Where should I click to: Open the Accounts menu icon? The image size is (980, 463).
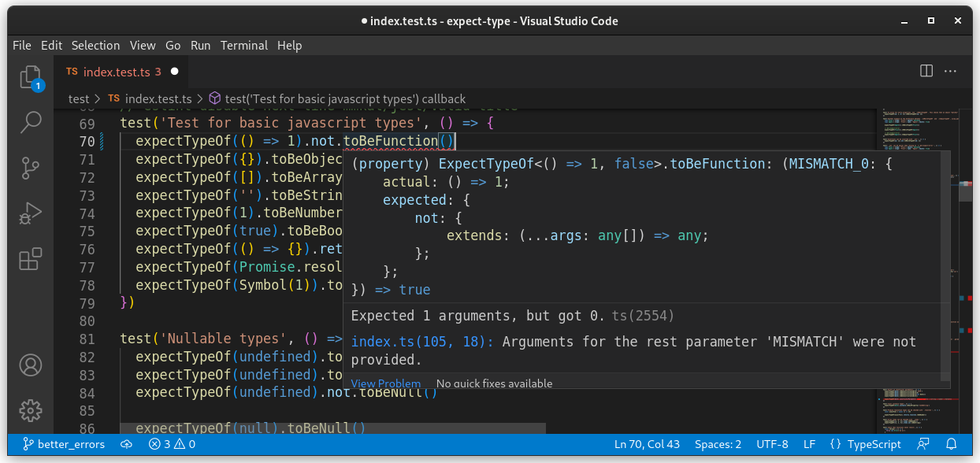click(x=30, y=365)
